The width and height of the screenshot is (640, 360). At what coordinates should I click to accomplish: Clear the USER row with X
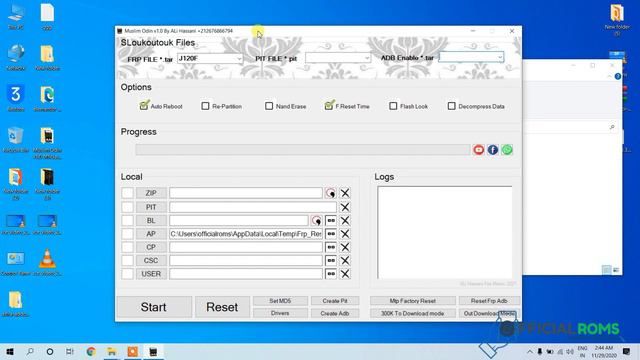[345, 274]
